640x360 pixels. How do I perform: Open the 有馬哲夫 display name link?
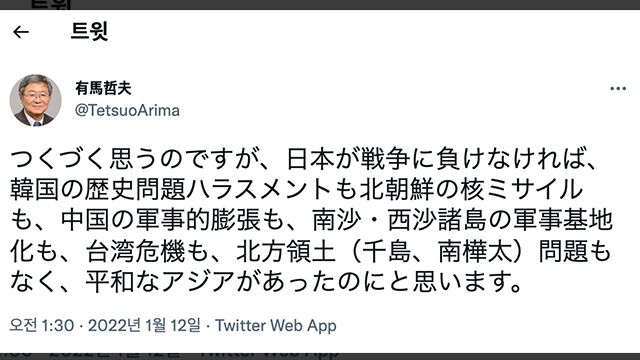point(103,88)
